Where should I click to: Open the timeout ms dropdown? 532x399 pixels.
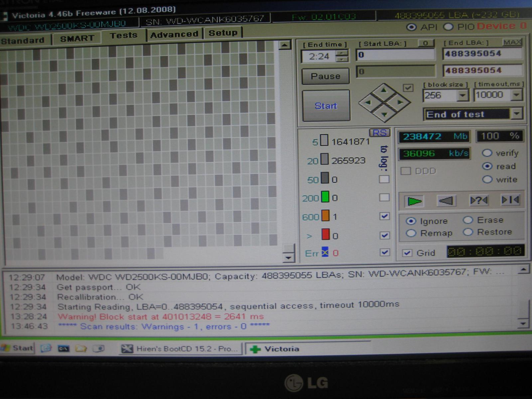tap(516, 95)
